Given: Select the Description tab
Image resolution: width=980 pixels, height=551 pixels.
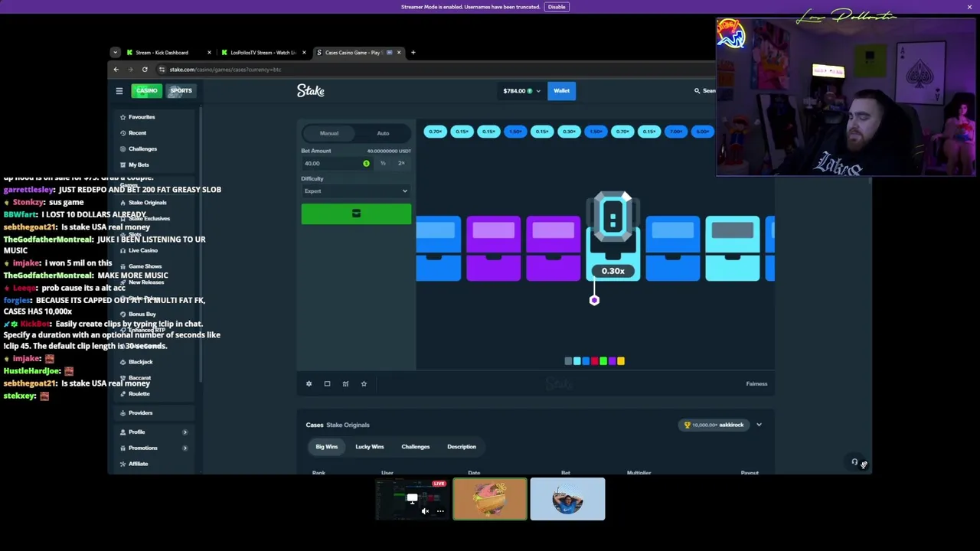Looking at the screenshot, I should tap(462, 447).
